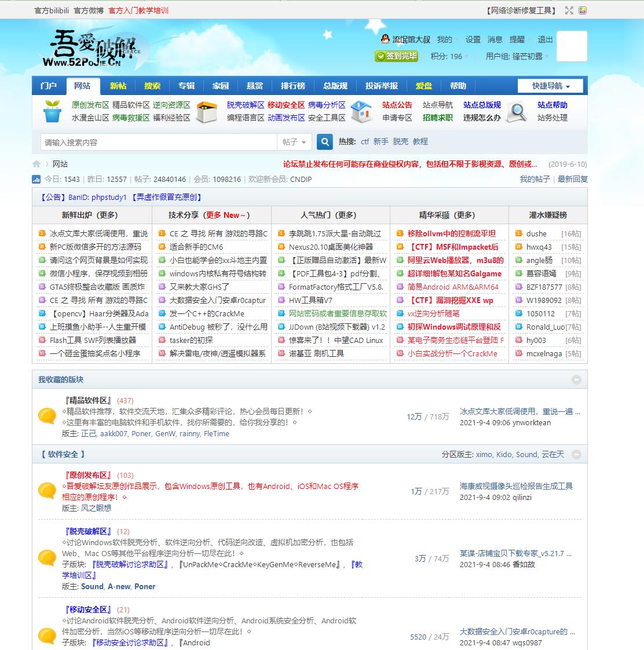Collapse the 我收藏的版块 panel
Screen dimensions: 644x650
[576, 379]
